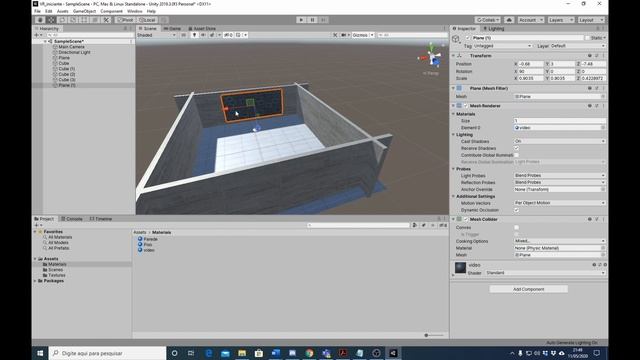Open Light Probes dropdown
The height and width of the screenshot is (360, 640).
point(560,176)
